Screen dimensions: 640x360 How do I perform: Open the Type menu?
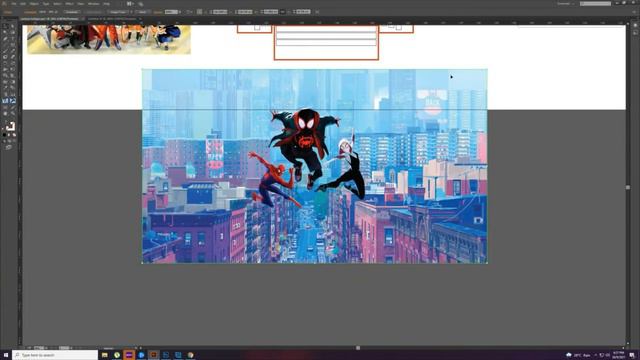coord(46,4)
